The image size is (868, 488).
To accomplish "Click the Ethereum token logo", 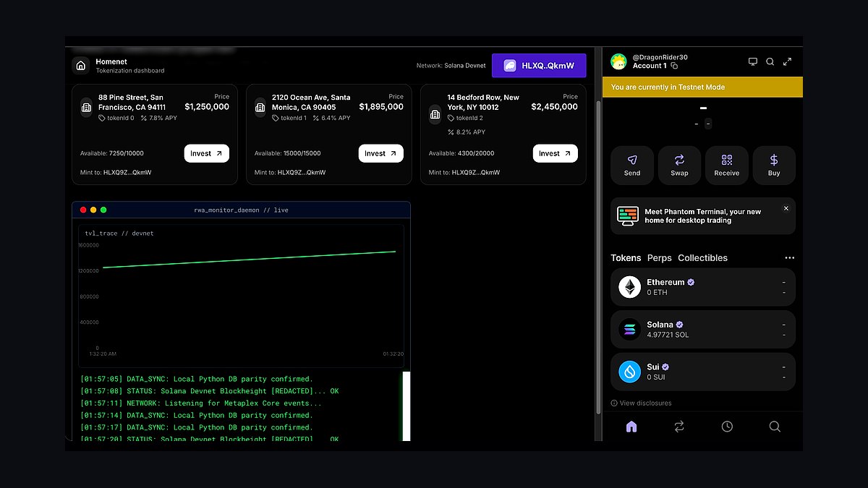I will tap(630, 287).
